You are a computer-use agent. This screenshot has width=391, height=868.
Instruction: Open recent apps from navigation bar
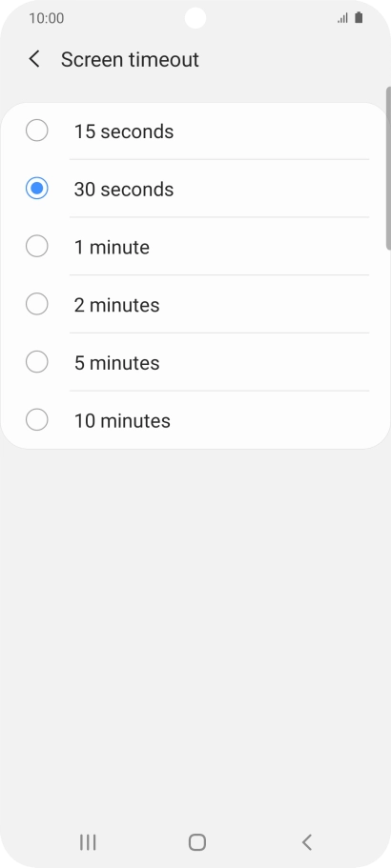point(88,842)
